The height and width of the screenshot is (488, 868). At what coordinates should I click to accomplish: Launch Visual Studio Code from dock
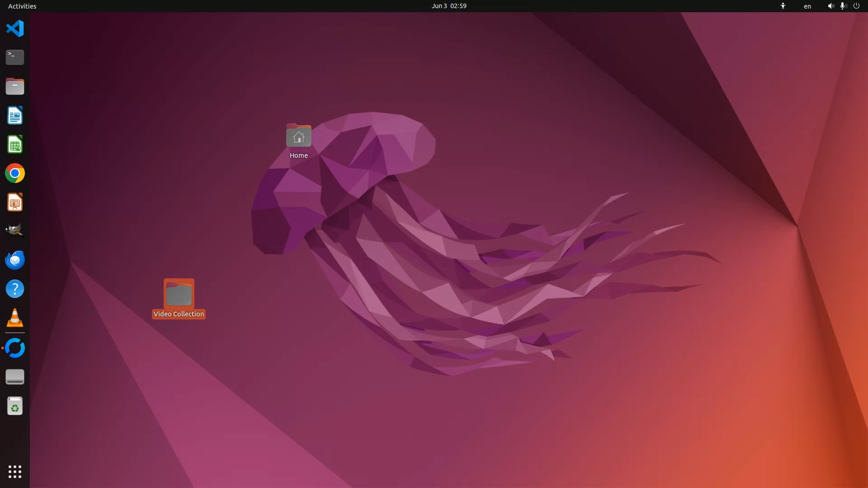[15, 28]
